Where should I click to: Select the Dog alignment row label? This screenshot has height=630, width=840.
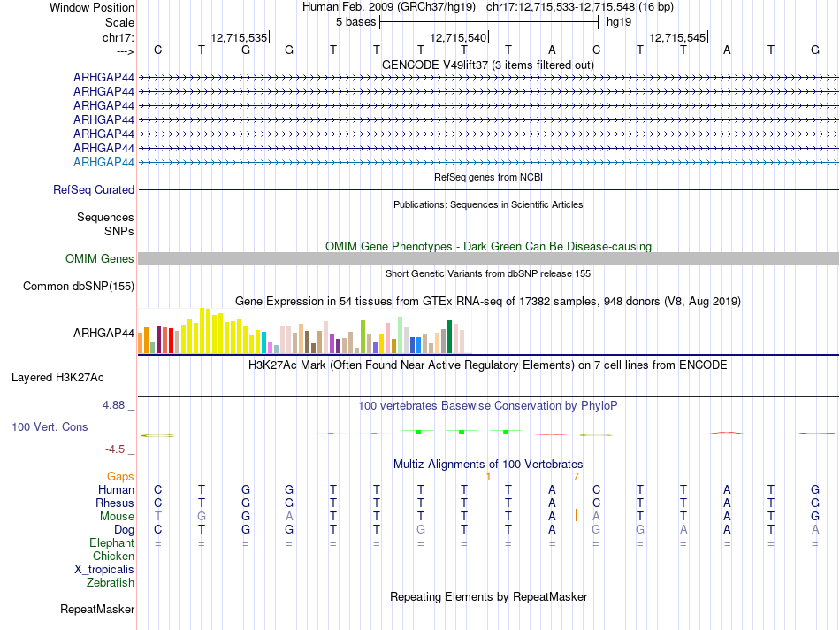pos(124,530)
